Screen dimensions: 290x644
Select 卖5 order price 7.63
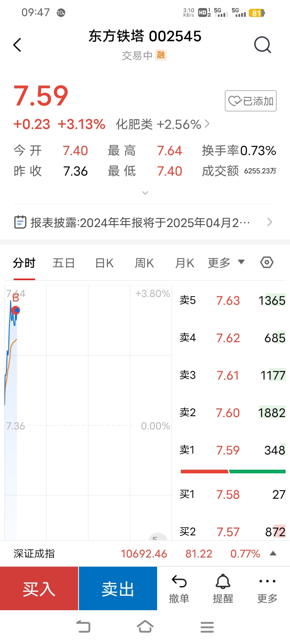click(x=228, y=301)
